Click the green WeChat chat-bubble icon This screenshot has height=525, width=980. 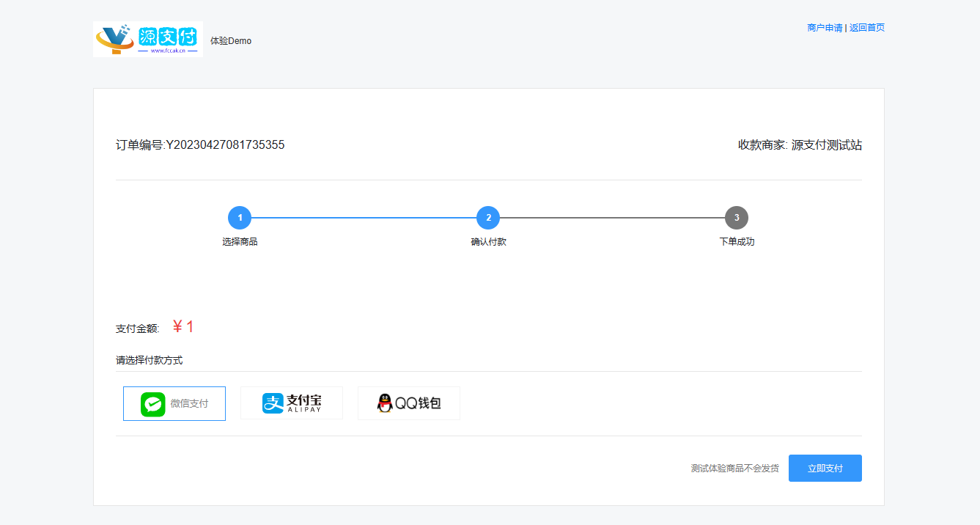(x=153, y=404)
